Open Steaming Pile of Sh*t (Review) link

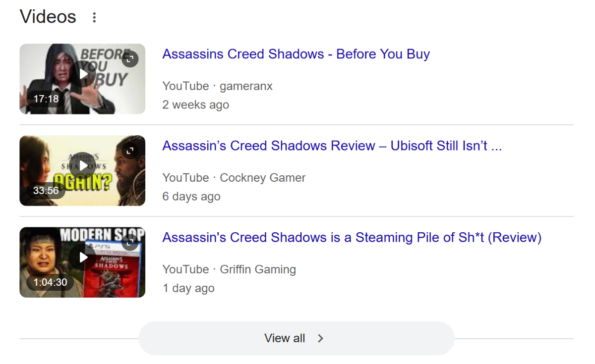click(x=352, y=237)
